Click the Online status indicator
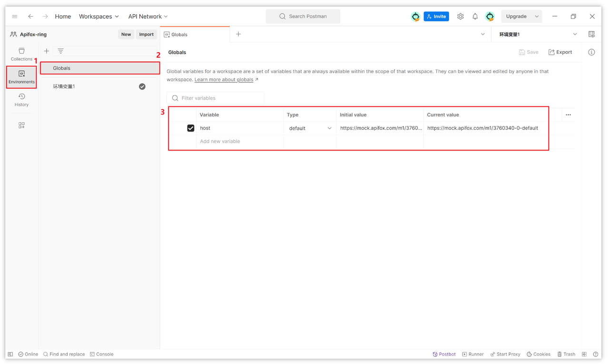Viewport: 609px width, 364px height. tap(28, 354)
